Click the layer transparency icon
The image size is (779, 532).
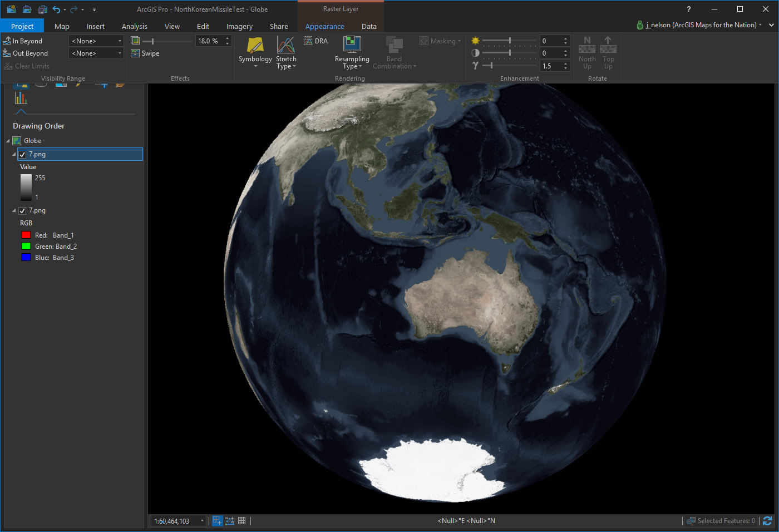coord(135,41)
